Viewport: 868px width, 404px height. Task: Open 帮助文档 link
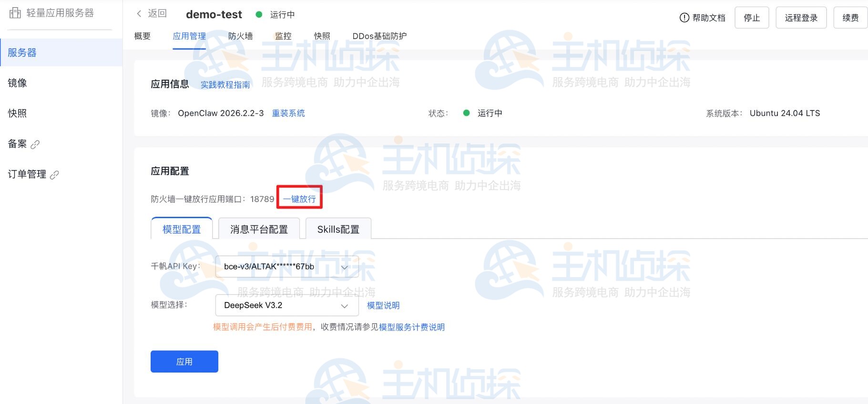(709, 18)
